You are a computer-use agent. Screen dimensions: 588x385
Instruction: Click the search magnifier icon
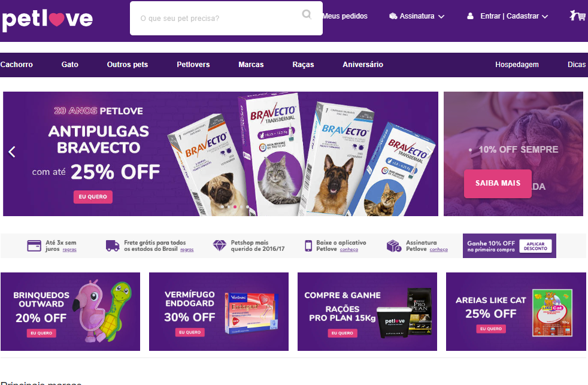tap(307, 14)
